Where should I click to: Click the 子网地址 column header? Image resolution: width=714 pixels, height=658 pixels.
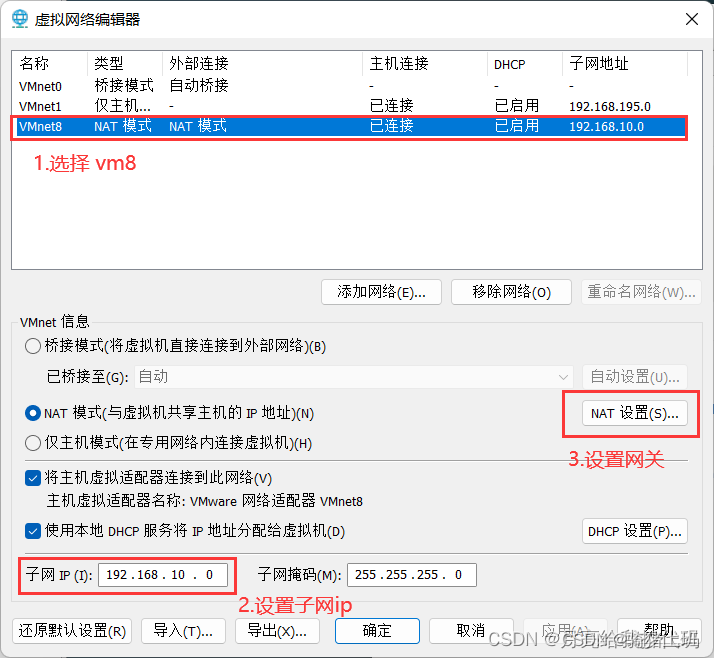(x=625, y=63)
